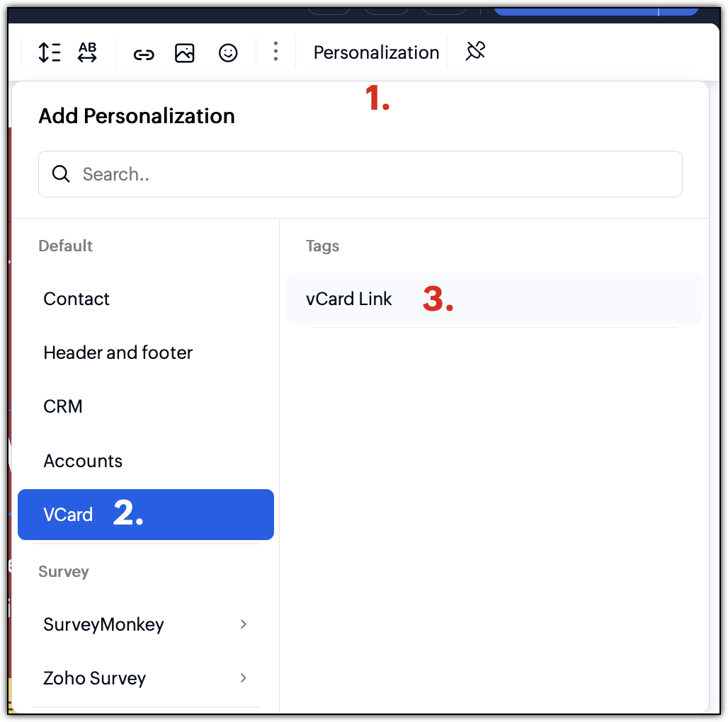Choose the Accounts category
Image resolution: width=728 pixels, height=722 pixels.
[x=146, y=461]
